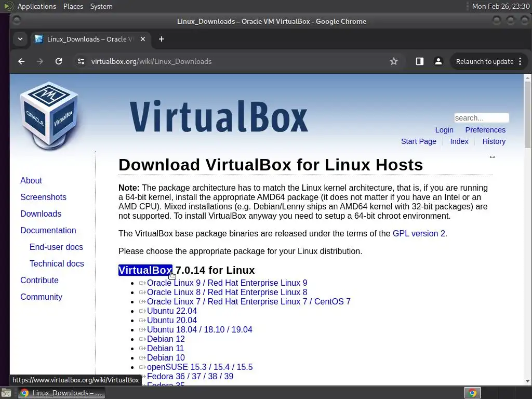Reload the current page
This screenshot has width=532, height=399.
[59, 61]
